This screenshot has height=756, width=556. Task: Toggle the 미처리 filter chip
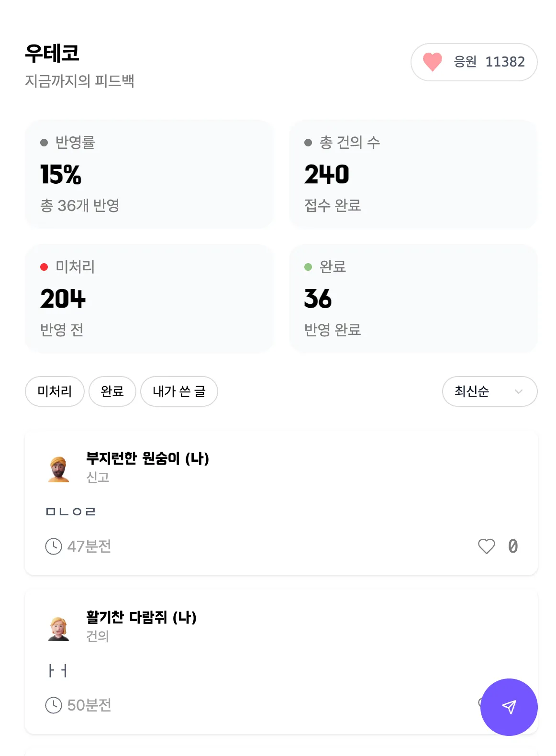point(55,391)
